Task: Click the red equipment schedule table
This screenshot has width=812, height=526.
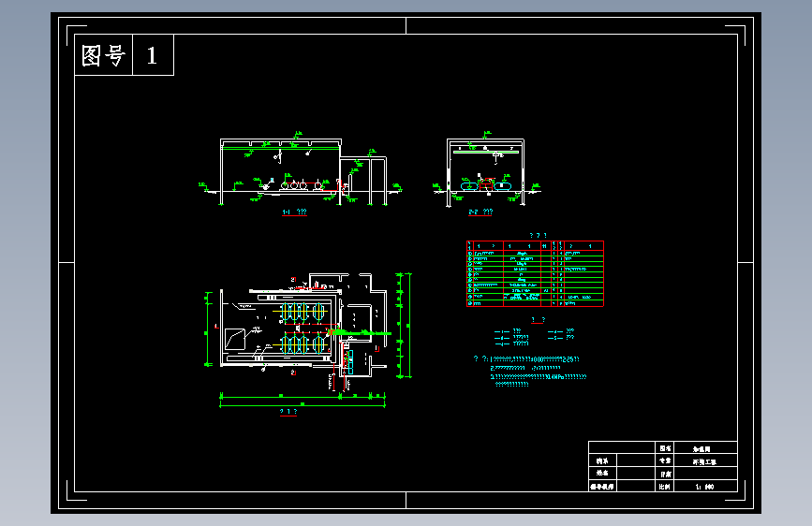Action: 535,273
